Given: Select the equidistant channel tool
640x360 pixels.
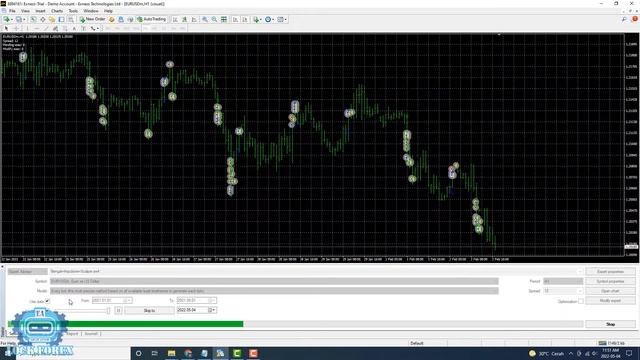Looking at the screenshot, I should pyautogui.click(x=56, y=28).
